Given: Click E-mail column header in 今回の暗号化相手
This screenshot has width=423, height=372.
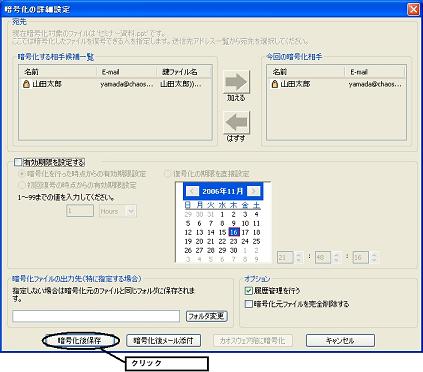Looking at the screenshot, I should click(x=375, y=72).
